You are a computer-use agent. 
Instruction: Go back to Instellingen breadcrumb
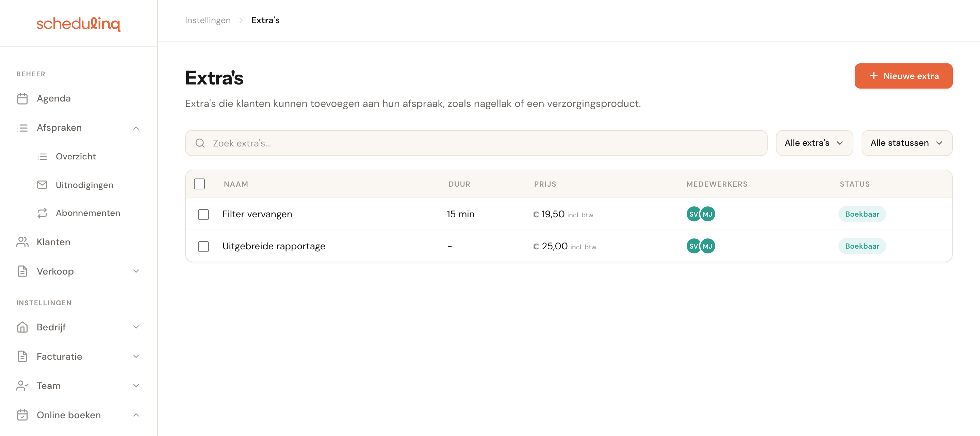pyautogui.click(x=208, y=20)
